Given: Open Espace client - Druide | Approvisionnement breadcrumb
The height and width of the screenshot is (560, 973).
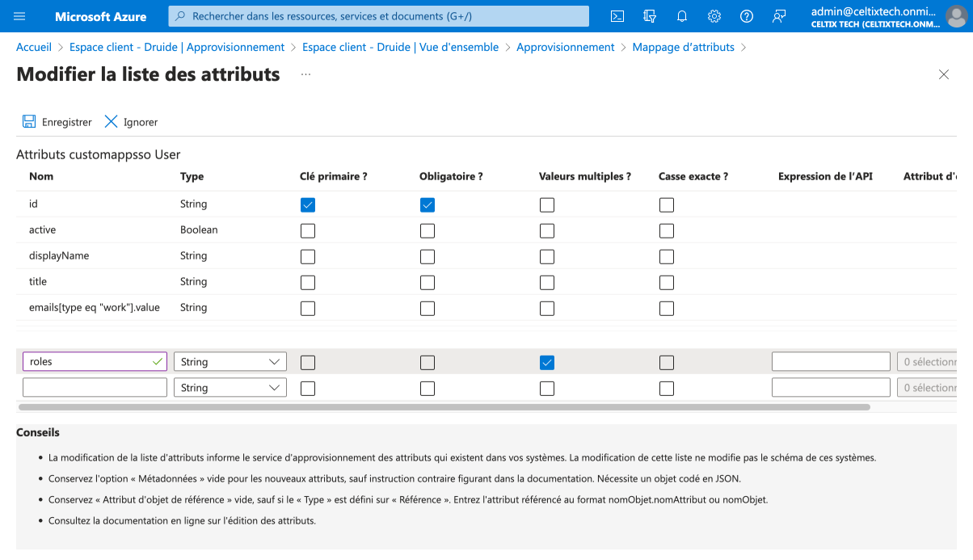Looking at the screenshot, I should tap(177, 47).
